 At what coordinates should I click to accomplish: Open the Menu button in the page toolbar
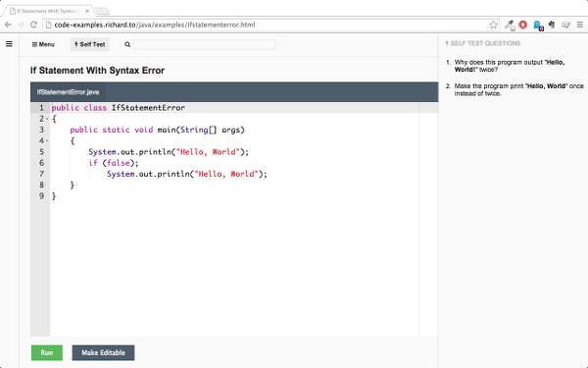(x=43, y=44)
